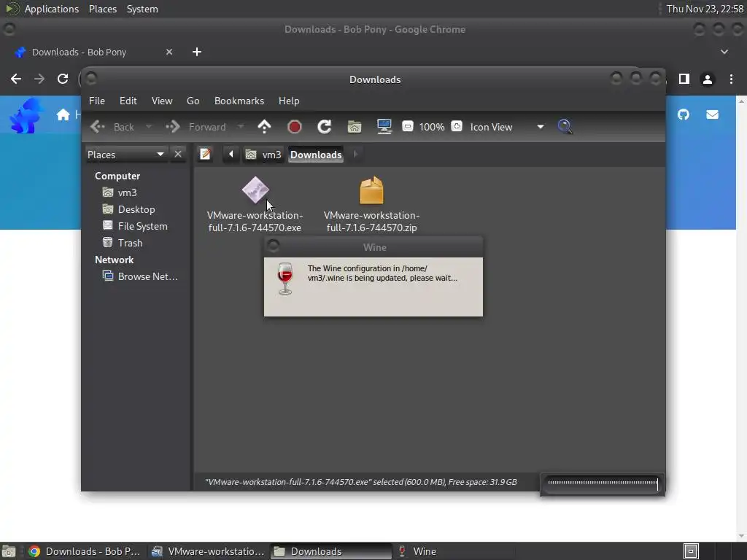The height and width of the screenshot is (560, 747).
Task: Reload the Chrome page
Action: 63,79
